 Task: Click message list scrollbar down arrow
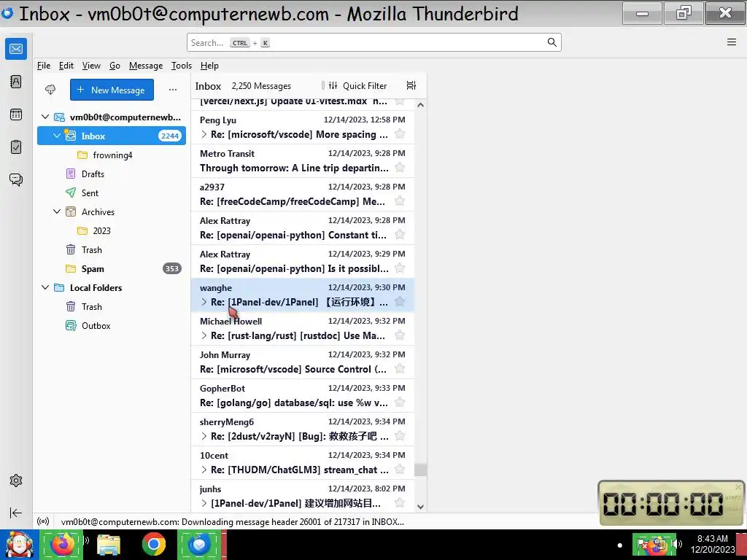[x=420, y=507]
